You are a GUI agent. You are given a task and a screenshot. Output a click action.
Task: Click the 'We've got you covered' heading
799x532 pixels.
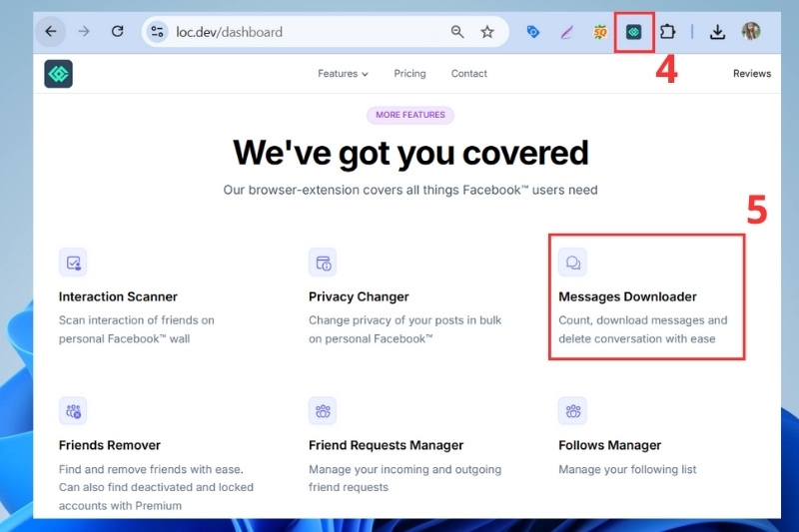coord(410,153)
